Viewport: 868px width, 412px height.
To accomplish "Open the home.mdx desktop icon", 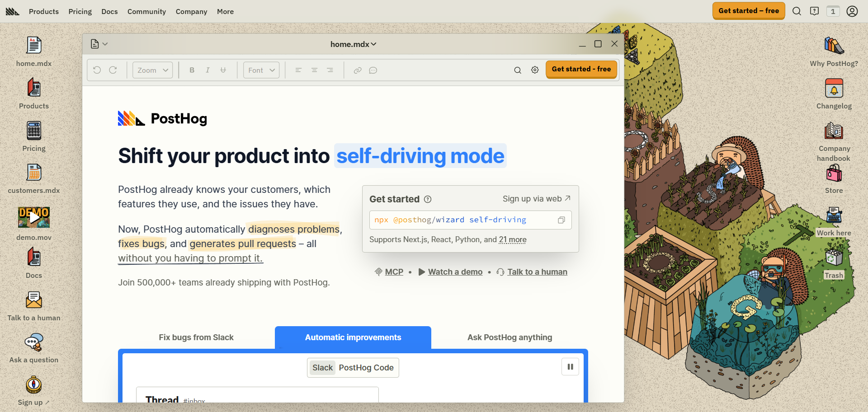I will pyautogui.click(x=34, y=51).
